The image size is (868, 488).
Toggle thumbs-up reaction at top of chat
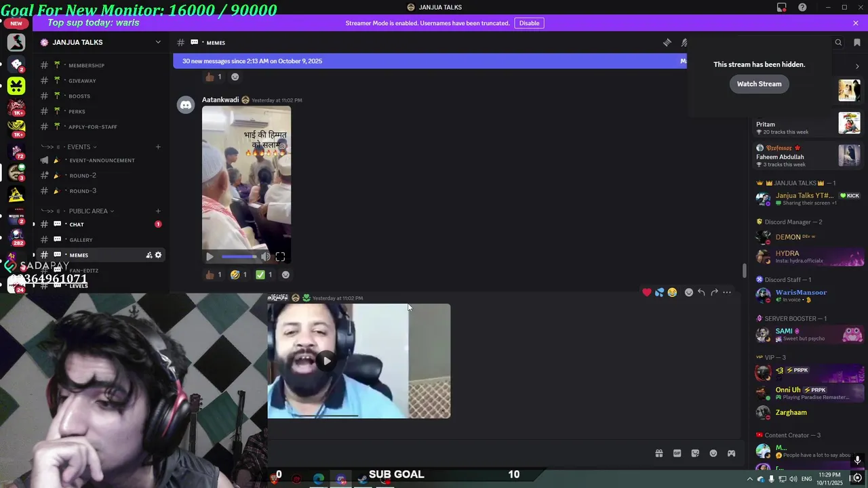tap(214, 77)
